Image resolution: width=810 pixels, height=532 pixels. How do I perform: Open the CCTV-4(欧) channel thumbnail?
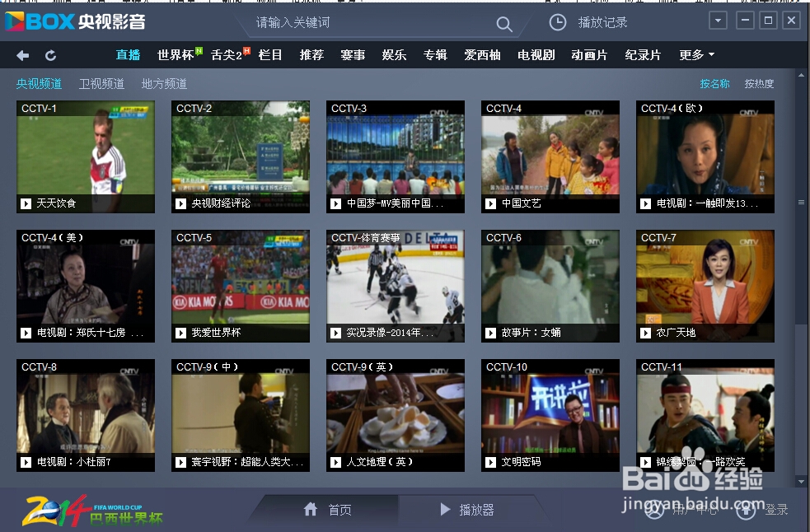tap(705, 156)
